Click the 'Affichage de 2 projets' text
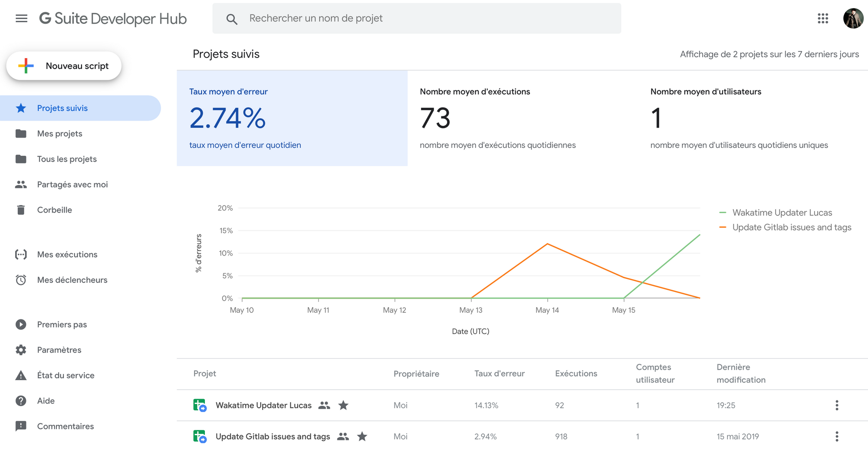868x459 pixels. 769,54
